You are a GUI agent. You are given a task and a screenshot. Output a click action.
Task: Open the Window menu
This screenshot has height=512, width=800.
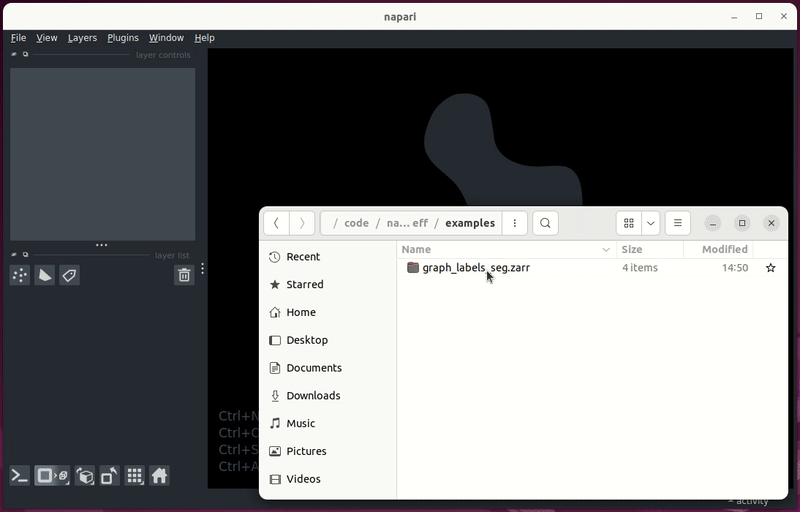coord(166,38)
